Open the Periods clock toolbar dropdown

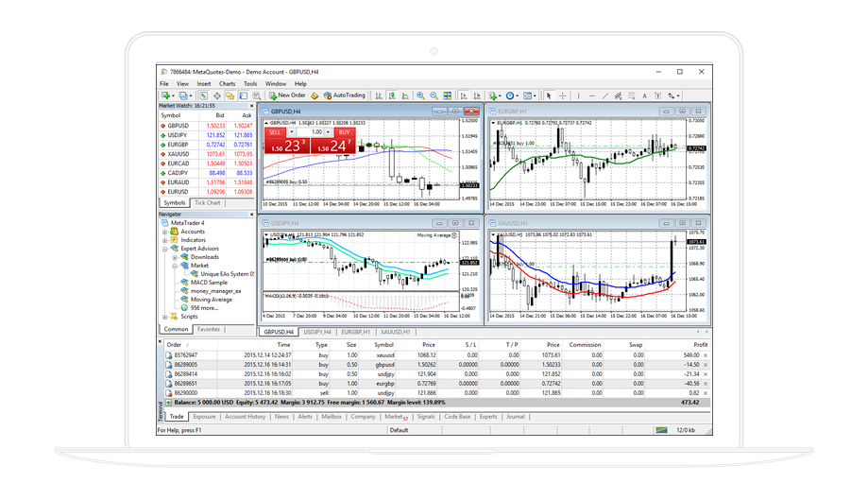point(513,95)
